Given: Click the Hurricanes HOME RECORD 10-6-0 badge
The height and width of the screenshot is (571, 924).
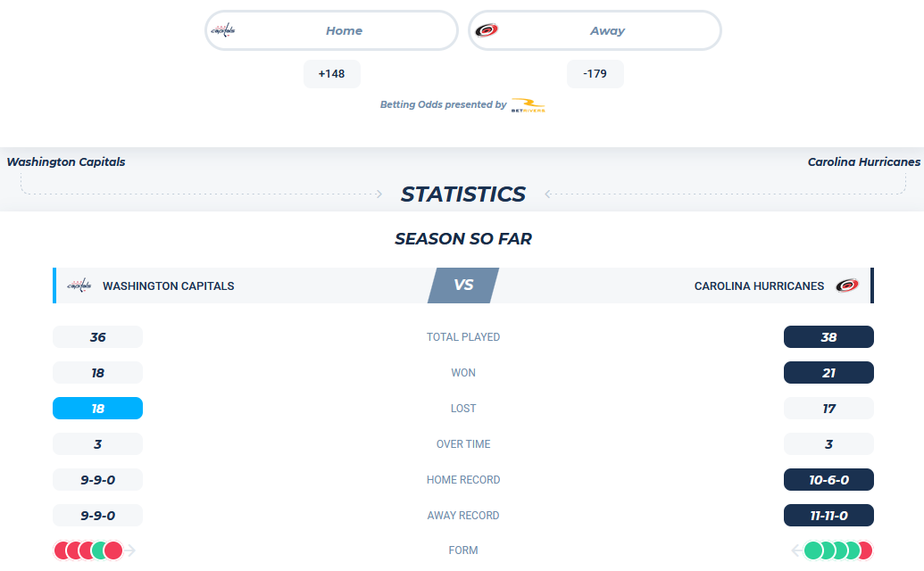Looking at the screenshot, I should (828, 480).
